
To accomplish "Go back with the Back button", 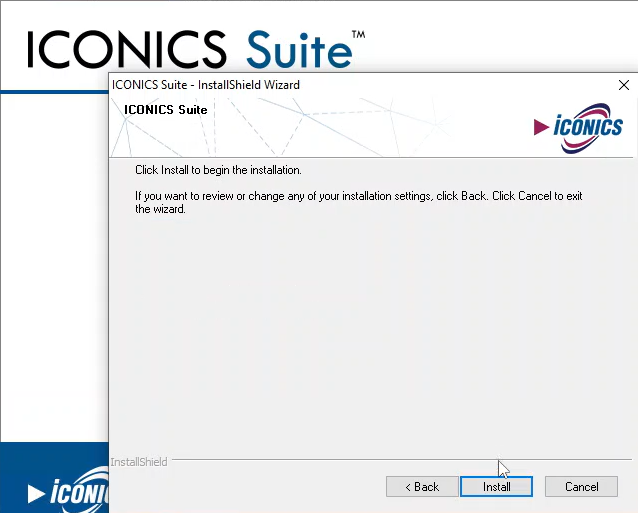I will pos(421,487).
